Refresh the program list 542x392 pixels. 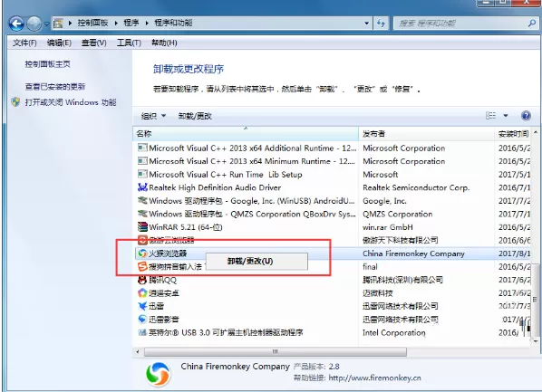(x=381, y=24)
